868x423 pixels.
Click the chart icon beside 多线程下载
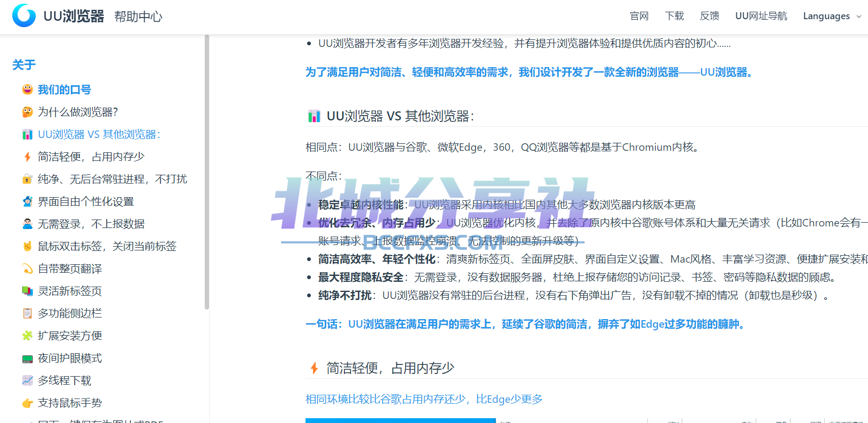(27, 380)
